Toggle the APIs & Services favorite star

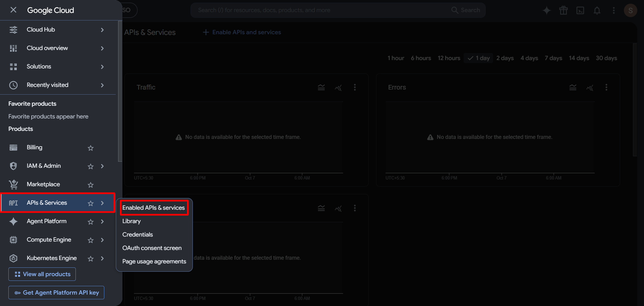click(x=91, y=203)
